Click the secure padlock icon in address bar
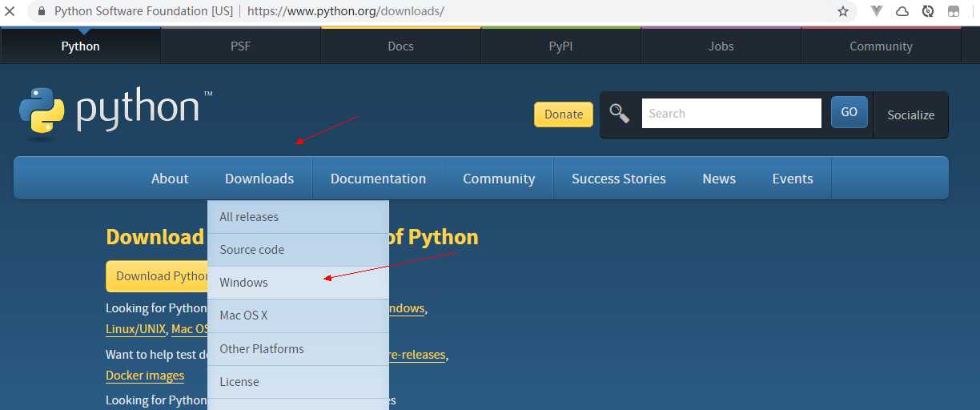The height and width of the screenshot is (410, 980). 42,12
